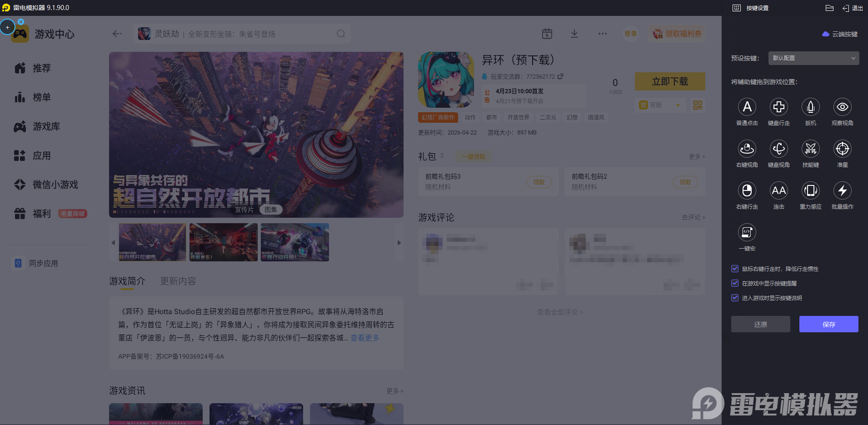Open 游戏库 in the sidebar

(37, 126)
